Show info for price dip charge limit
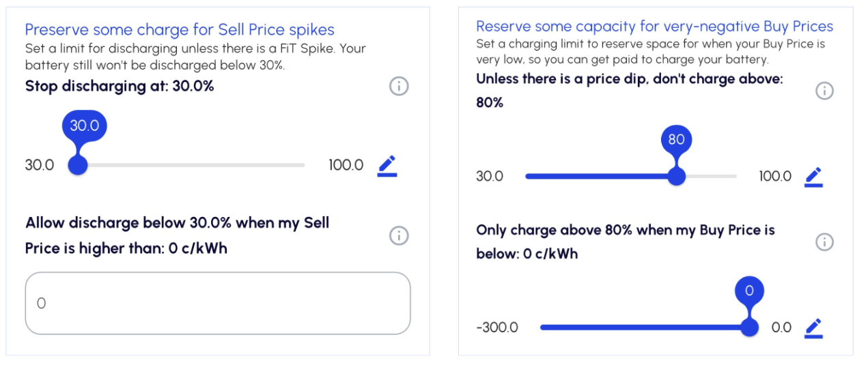The height and width of the screenshot is (365, 868). pos(824,91)
